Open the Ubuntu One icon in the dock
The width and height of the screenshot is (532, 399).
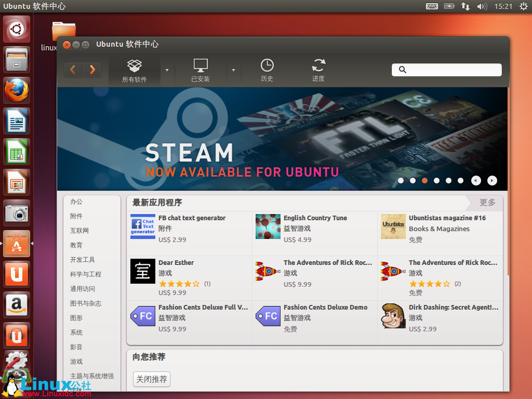click(x=16, y=274)
